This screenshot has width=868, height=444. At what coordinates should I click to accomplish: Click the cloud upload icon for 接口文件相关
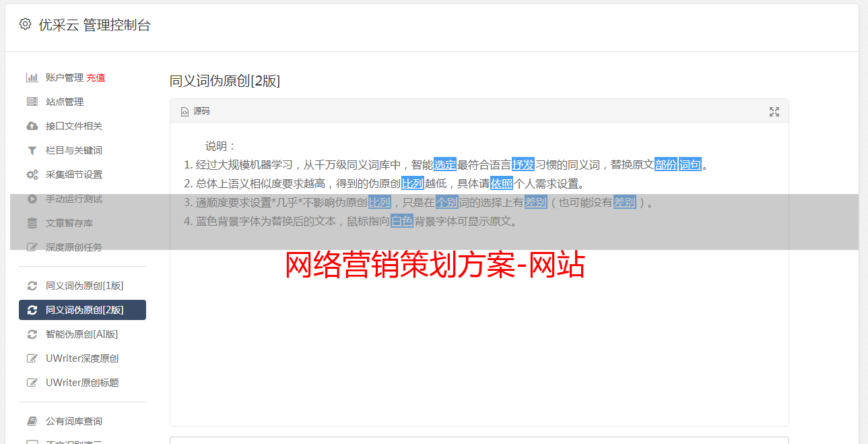32,126
